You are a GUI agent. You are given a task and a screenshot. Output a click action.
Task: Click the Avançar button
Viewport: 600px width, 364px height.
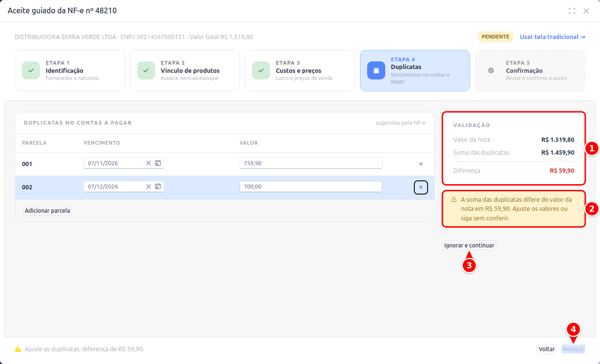pyautogui.click(x=573, y=349)
